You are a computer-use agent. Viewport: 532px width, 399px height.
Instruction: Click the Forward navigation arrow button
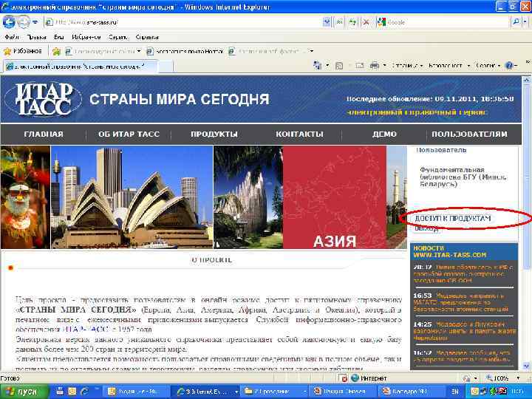(x=24, y=22)
